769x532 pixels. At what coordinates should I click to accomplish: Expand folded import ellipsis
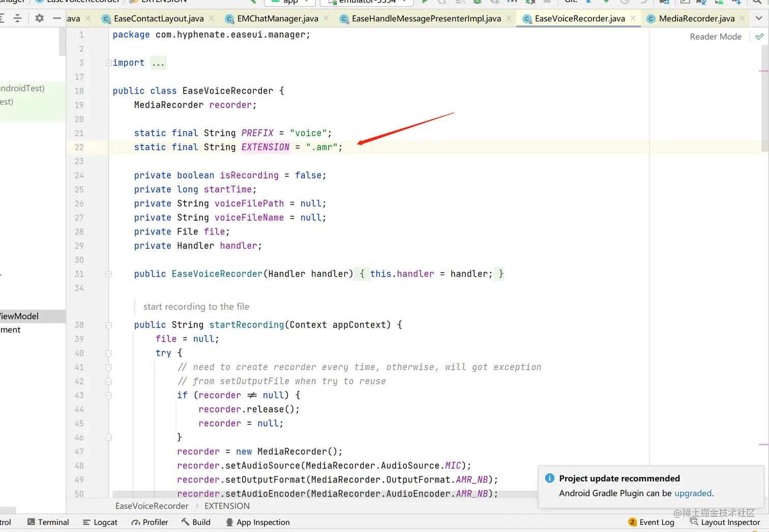[158, 63]
